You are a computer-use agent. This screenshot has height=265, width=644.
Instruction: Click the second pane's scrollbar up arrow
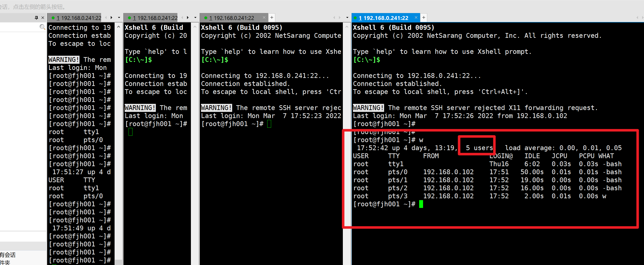[x=195, y=27]
